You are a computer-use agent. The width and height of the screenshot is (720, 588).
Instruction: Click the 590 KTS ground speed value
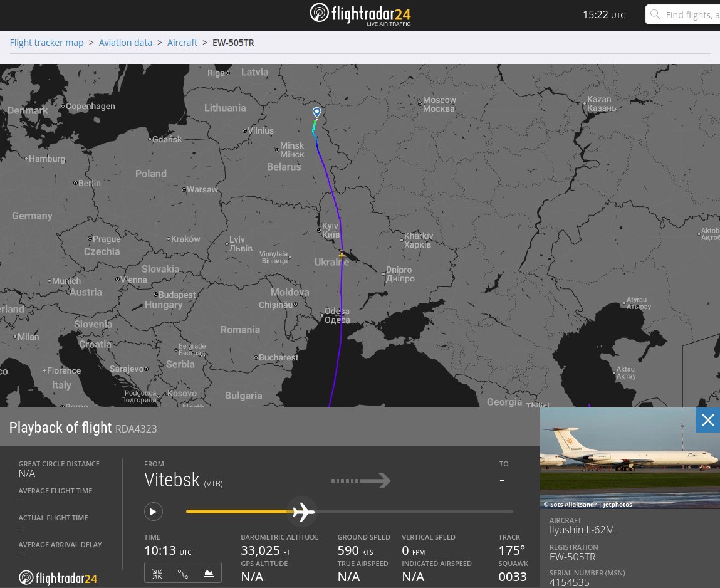(x=355, y=550)
